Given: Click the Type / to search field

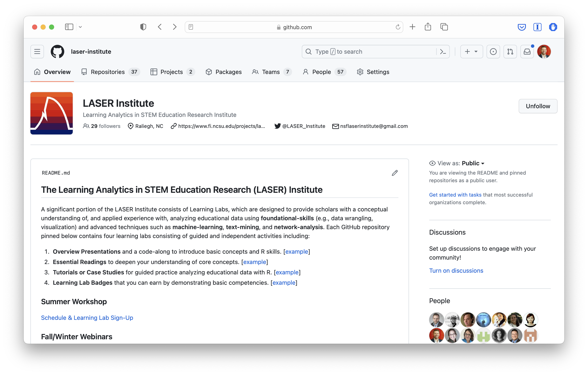Looking at the screenshot, I should 369,52.
